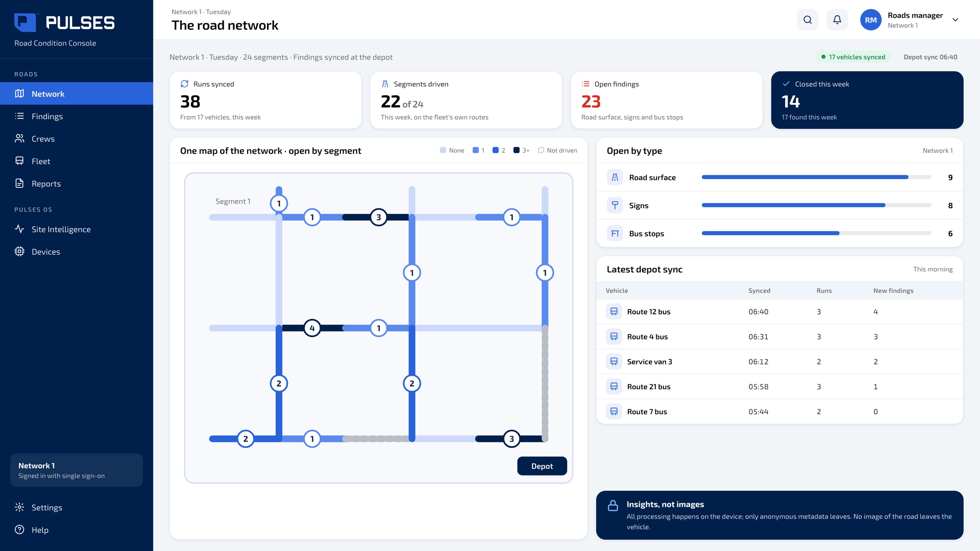Click the Bus stops progress bar

[816, 233]
